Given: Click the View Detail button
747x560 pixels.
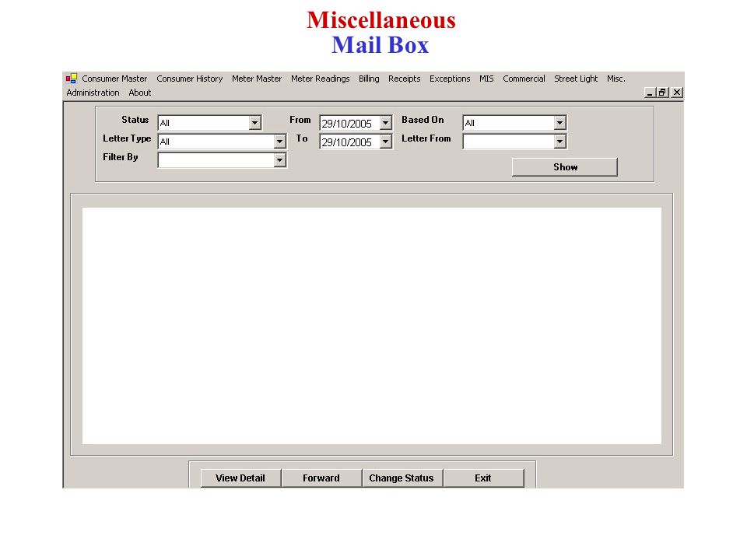Looking at the screenshot, I should 240,478.
